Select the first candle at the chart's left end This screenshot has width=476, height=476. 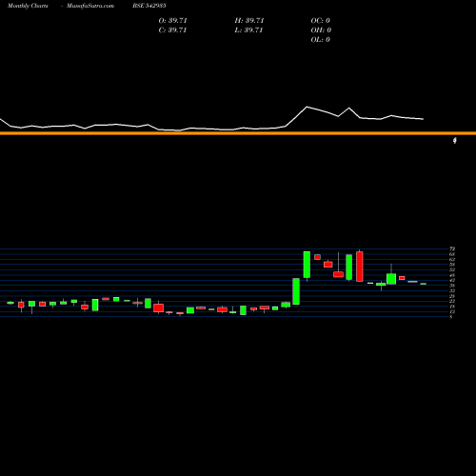10,303
